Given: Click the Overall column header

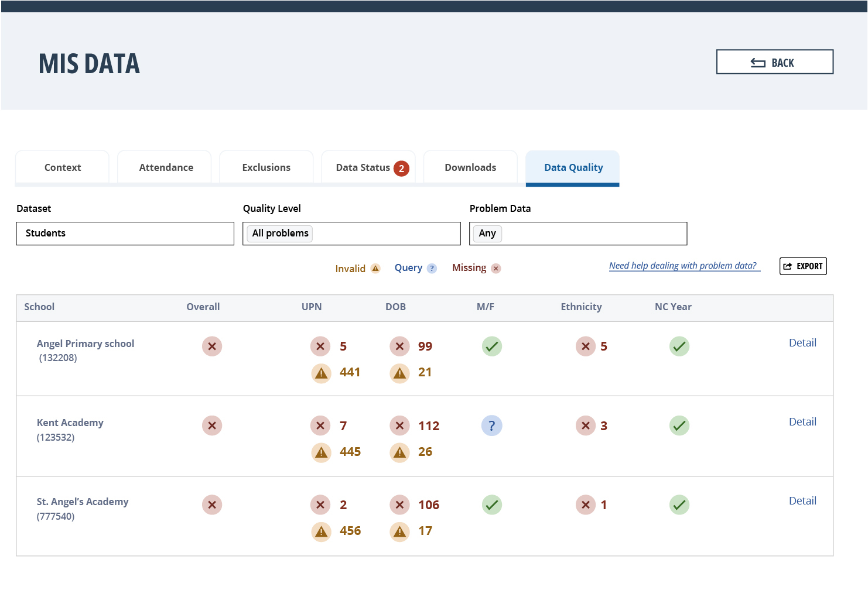Looking at the screenshot, I should (203, 307).
